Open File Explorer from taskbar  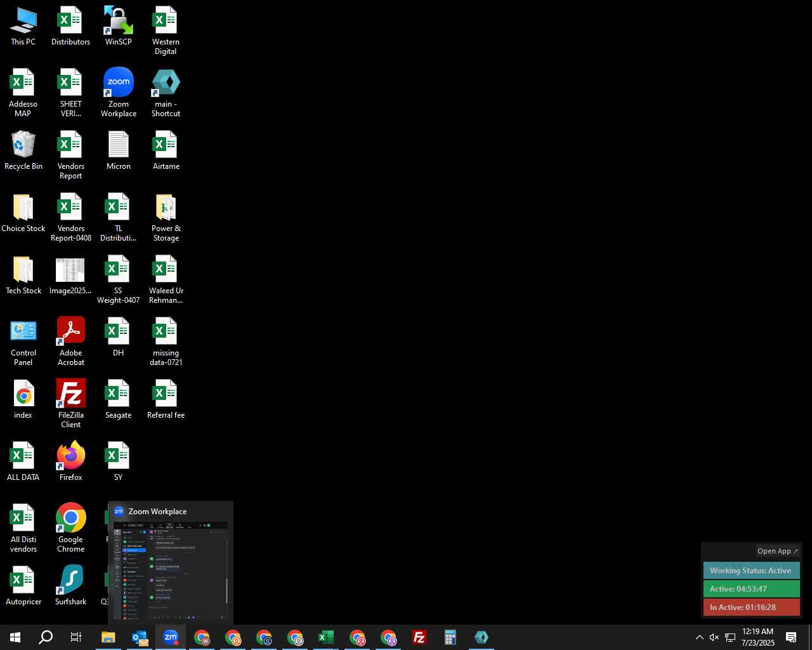pyautogui.click(x=108, y=637)
